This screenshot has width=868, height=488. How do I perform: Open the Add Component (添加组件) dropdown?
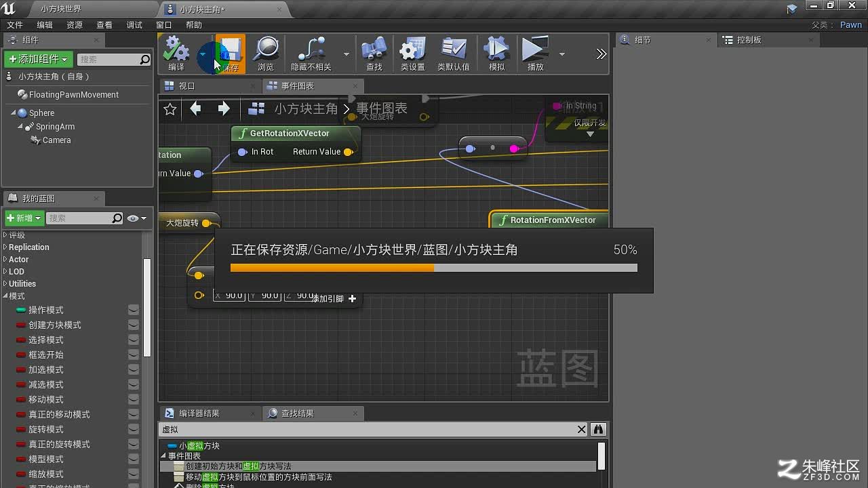pyautogui.click(x=39, y=60)
